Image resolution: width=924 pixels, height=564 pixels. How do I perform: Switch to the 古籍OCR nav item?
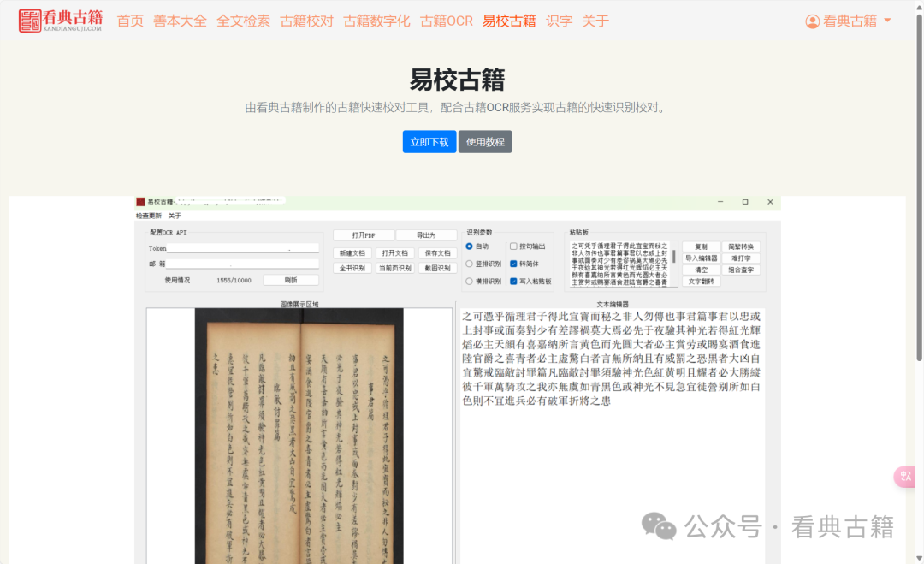[x=446, y=21]
